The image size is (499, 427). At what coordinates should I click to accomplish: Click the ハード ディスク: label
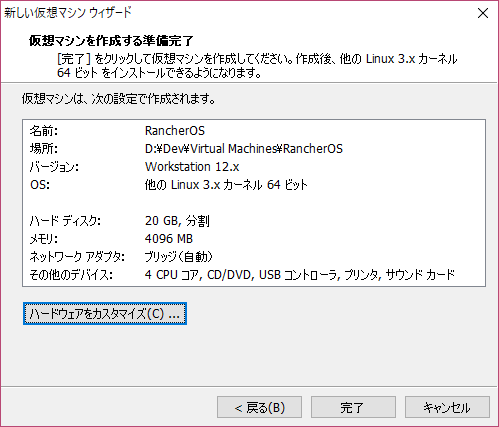65,221
